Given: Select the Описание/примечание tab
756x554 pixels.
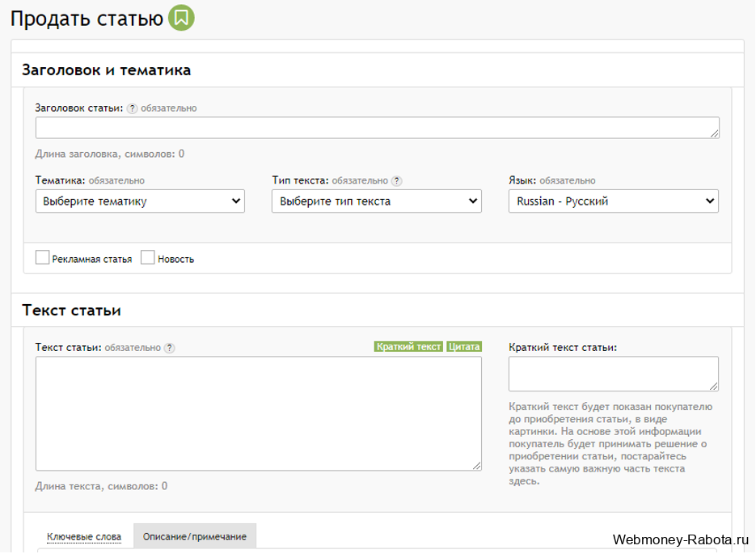Looking at the screenshot, I should 195,536.
